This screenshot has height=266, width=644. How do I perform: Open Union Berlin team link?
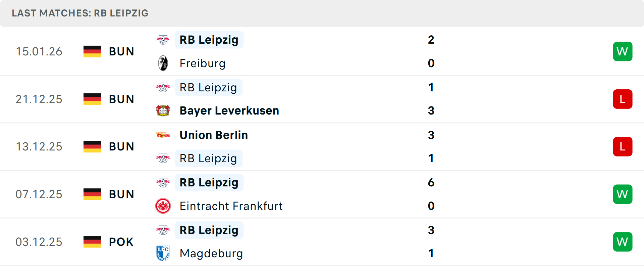pyautogui.click(x=214, y=135)
